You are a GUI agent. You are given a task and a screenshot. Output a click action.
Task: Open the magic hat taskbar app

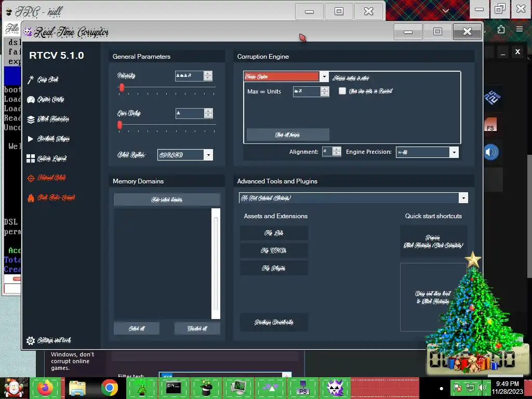coord(206,388)
